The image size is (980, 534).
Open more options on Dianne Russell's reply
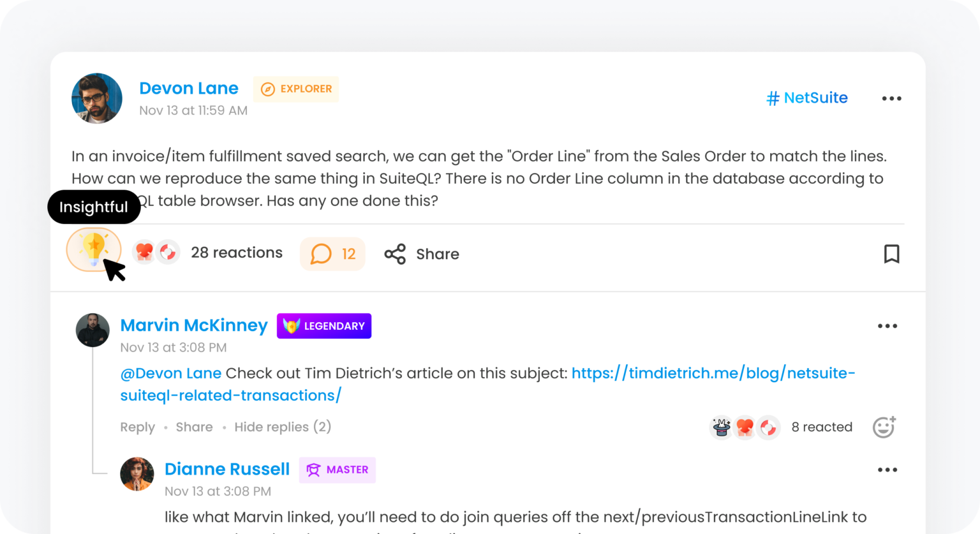click(887, 470)
